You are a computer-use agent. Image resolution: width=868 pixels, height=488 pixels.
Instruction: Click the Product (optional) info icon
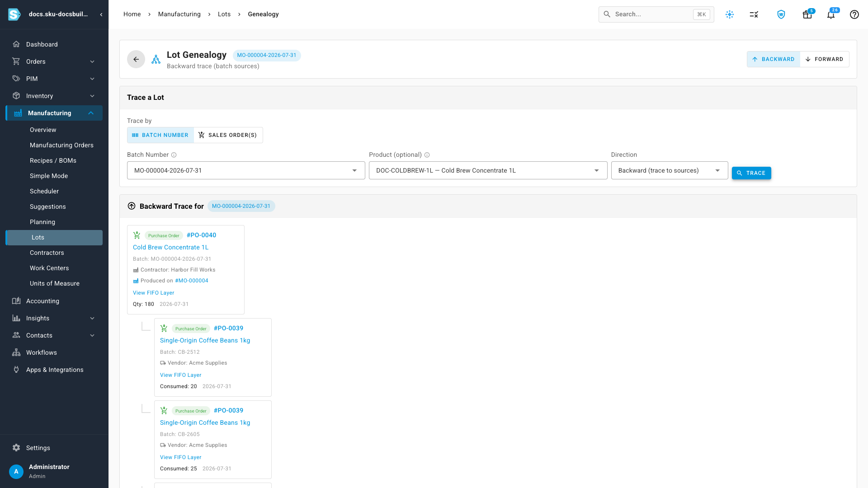click(427, 155)
